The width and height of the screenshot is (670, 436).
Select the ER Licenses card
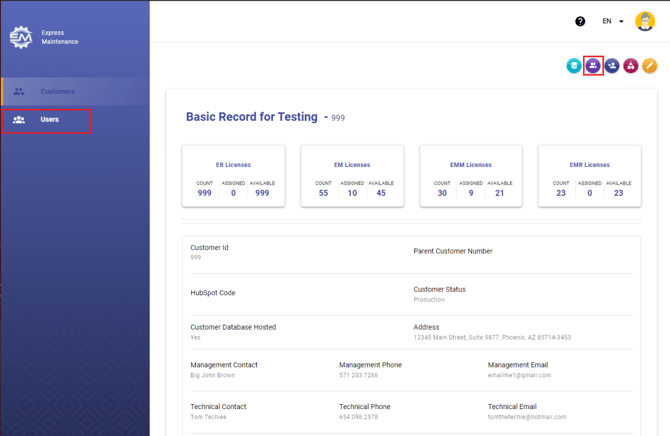tap(233, 177)
